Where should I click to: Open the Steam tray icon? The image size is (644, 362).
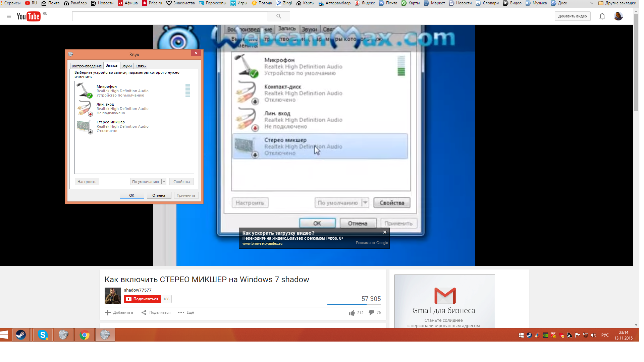(529, 335)
